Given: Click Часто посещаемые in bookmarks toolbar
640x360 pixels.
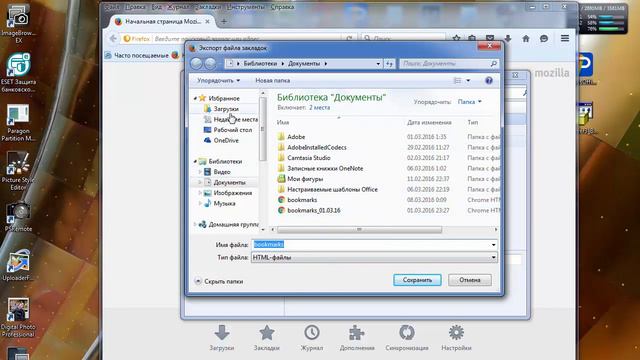Looking at the screenshot, I should coord(137,55).
